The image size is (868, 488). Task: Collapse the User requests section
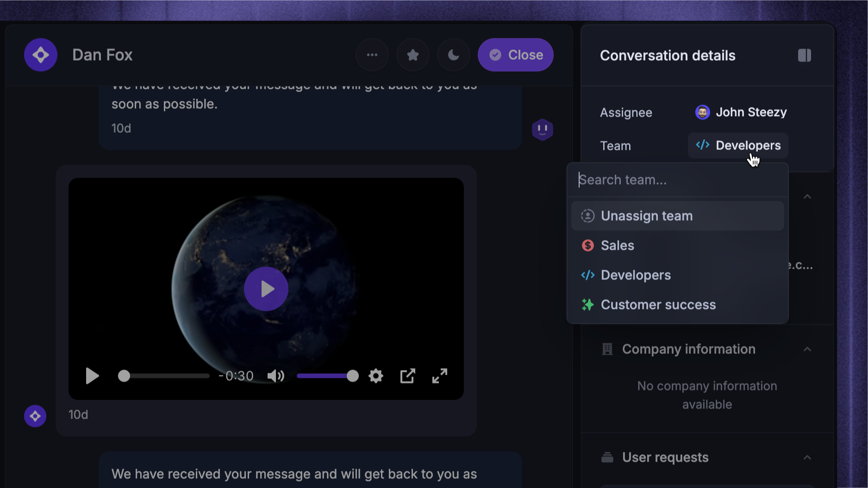[x=807, y=457]
